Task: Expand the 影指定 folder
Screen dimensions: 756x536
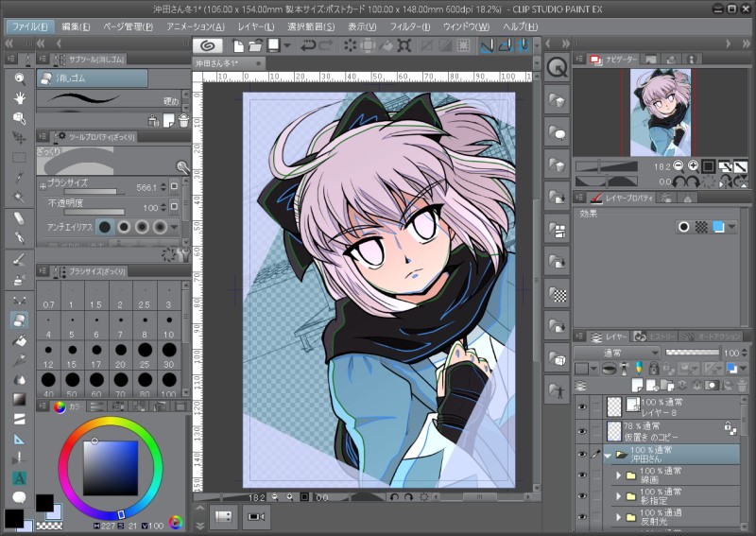Action: point(619,496)
